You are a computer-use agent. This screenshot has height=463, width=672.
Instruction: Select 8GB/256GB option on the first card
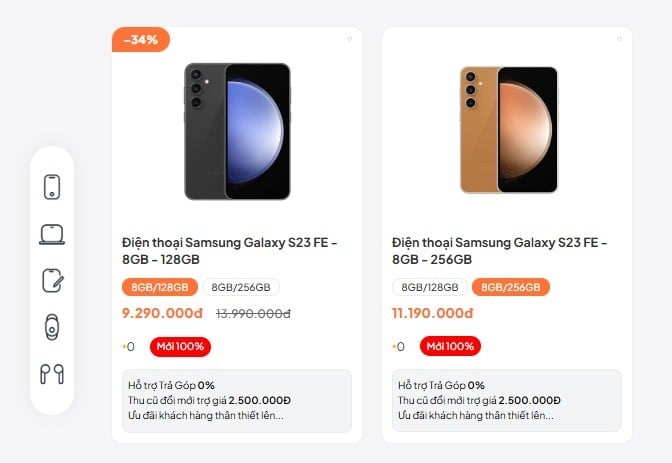(x=241, y=287)
